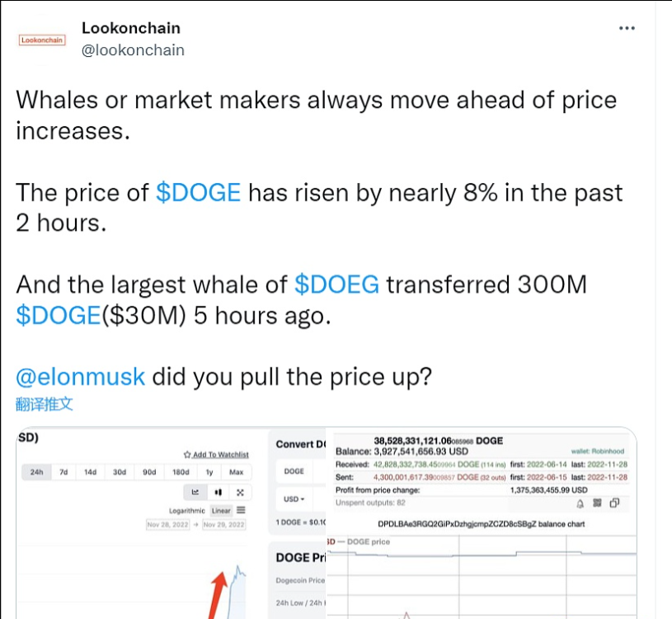The image size is (672, 619).
Task: Switch to the line chart view icon
Action: pos(195,492)
